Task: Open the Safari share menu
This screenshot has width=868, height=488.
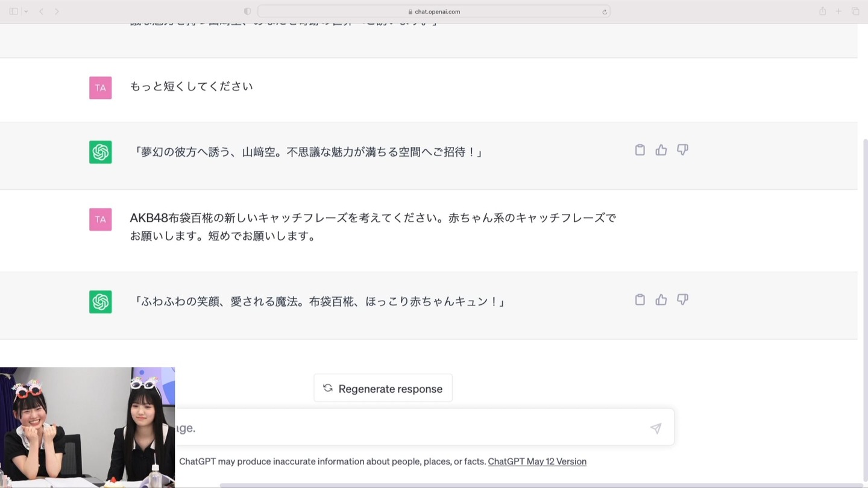Action: click(x=822, y=11)
